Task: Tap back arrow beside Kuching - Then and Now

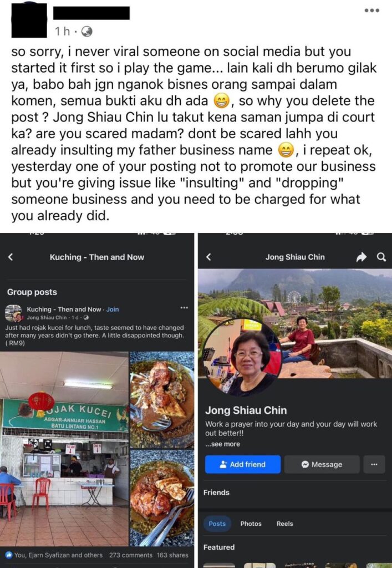Action: 11,257
